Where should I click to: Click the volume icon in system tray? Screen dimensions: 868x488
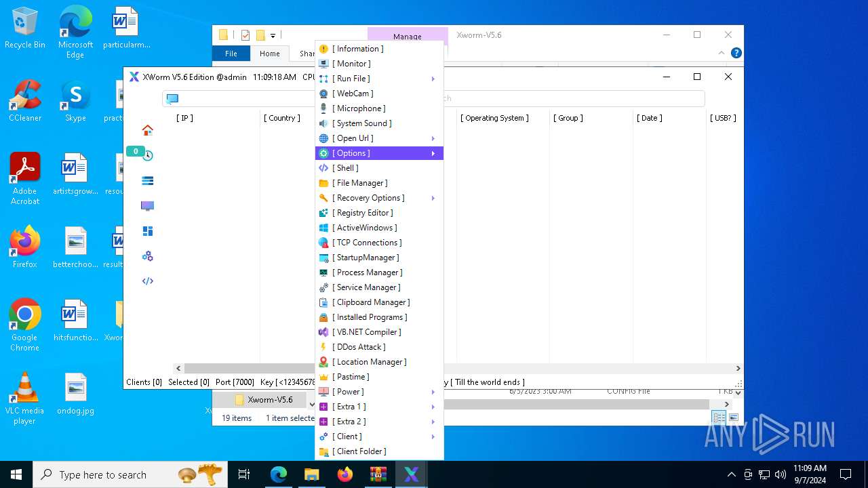[781, 474]
